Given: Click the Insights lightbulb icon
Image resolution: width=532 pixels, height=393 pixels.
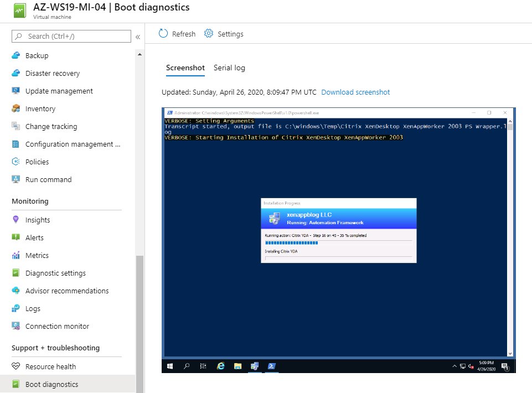Looking at the screenshot, I should [16, 220].
